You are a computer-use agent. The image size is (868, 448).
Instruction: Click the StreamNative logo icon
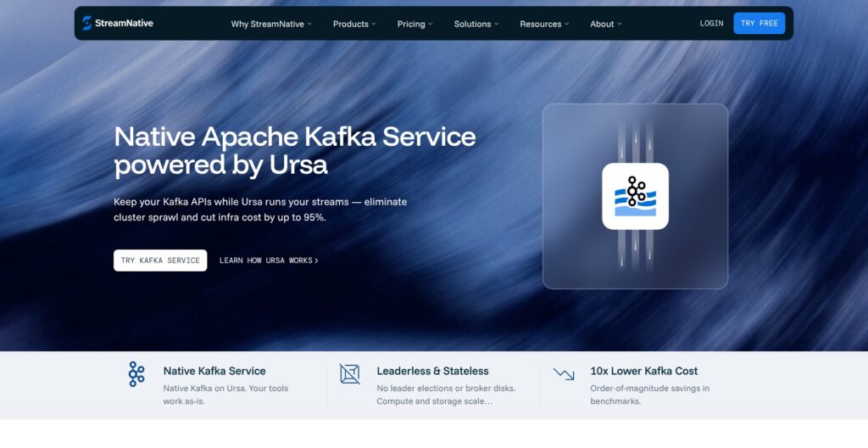(87, 23)
